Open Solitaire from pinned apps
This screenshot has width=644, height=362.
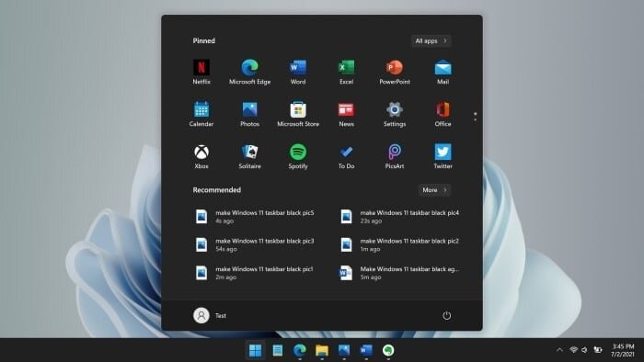249,156
